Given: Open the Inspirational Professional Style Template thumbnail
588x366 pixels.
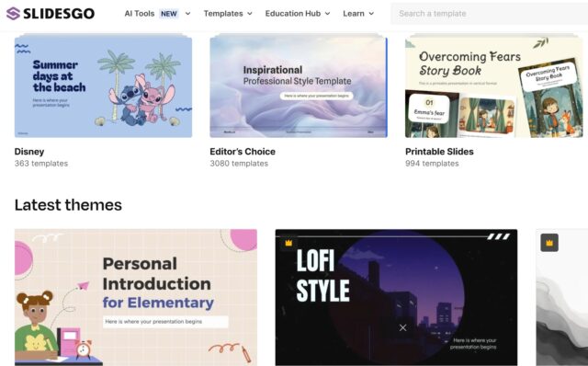Looking at the screenshot, I should coord(299,86).
